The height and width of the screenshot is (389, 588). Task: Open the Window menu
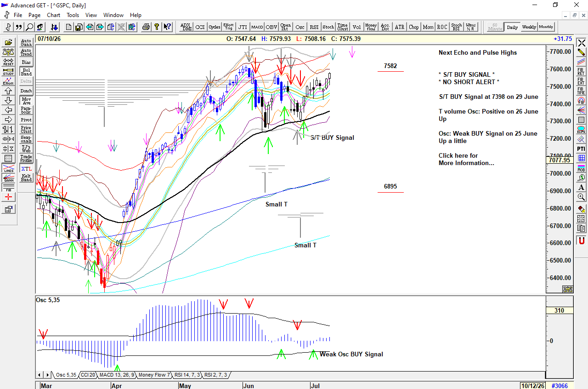(113, 15)
